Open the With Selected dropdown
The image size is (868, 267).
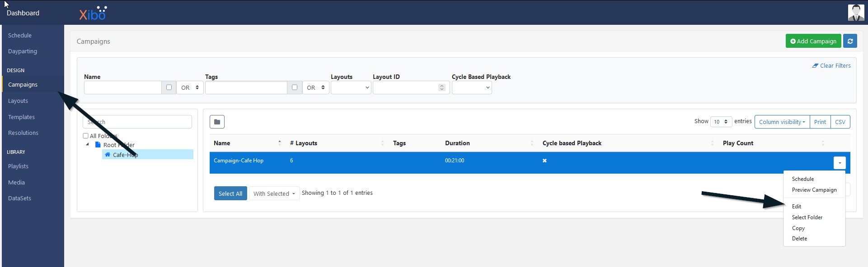click(274, 193)
